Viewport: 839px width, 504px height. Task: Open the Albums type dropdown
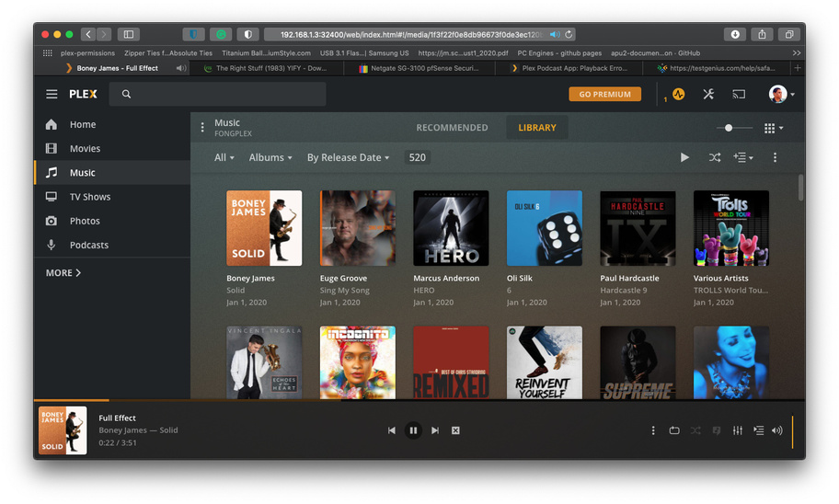coord(270,157)
